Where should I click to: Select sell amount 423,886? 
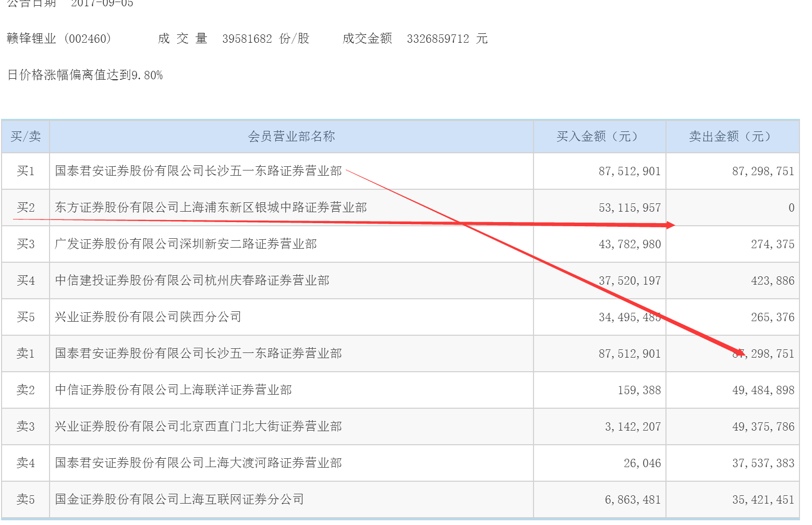[x=773, y=281]
